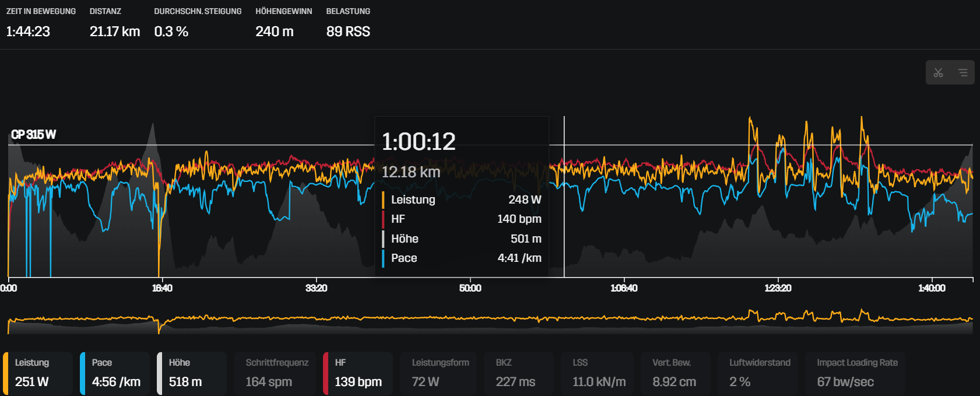
Task: Turn on the LSS metric tile
Action: [598, 373]
